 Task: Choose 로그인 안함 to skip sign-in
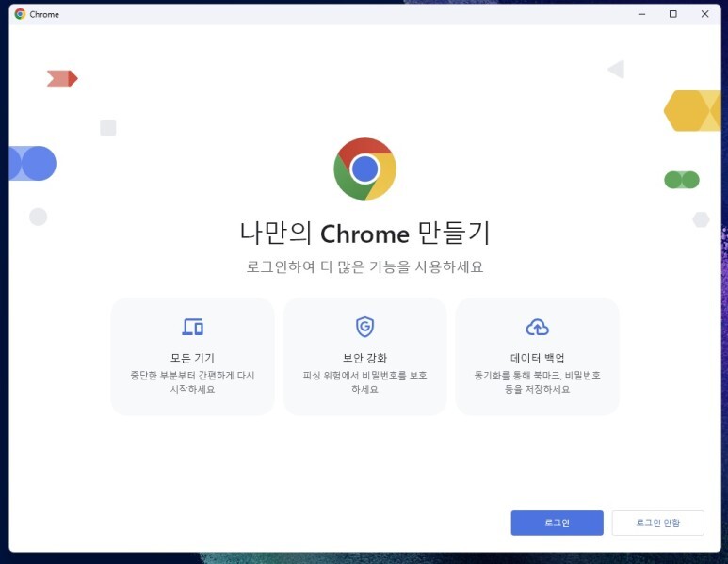click(657, 523)
